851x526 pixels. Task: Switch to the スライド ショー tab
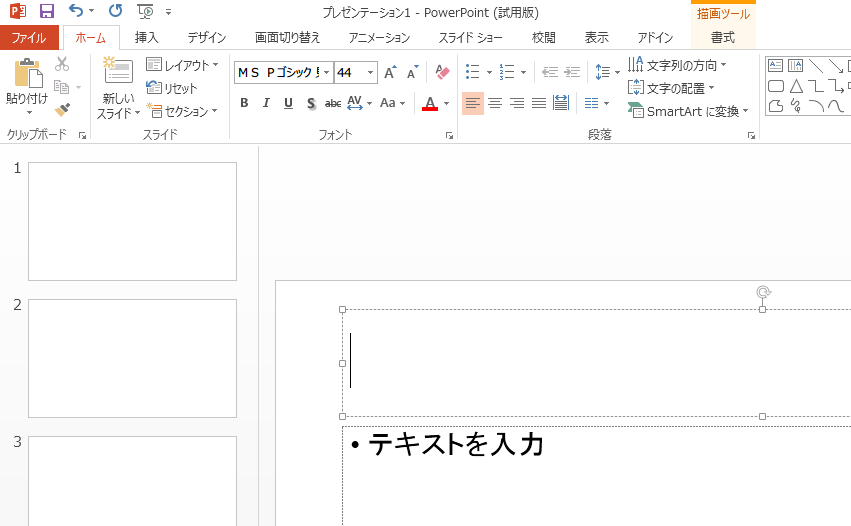pos(471,37)
